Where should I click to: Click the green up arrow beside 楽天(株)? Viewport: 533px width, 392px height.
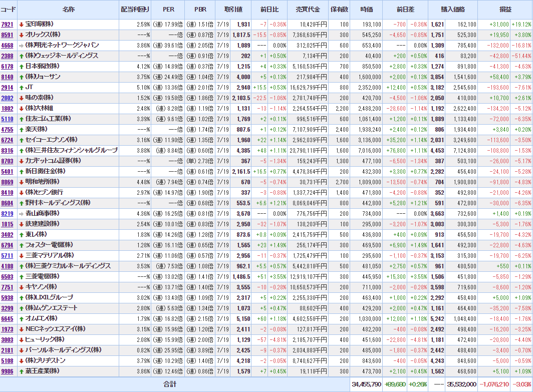[21, 130]
